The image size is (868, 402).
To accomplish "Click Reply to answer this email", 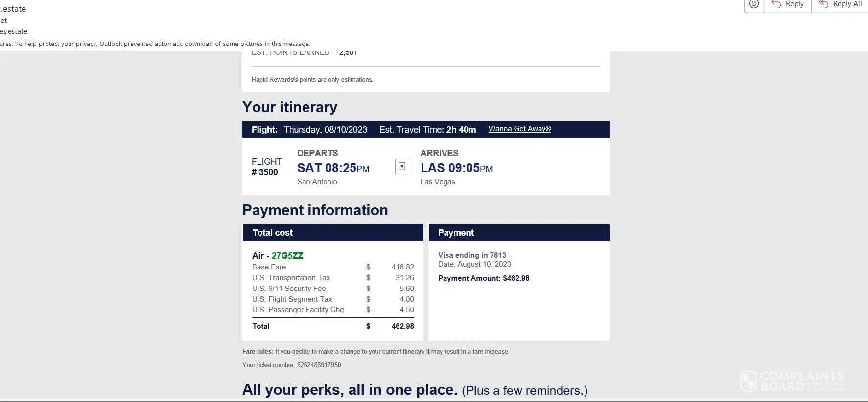I will (787, 4).
